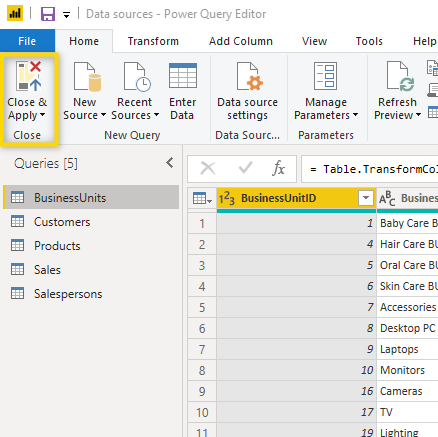The height and width of the screenshot is (437, 438).
Task: Switch to the Home tab
Action: tap(84, 41)
